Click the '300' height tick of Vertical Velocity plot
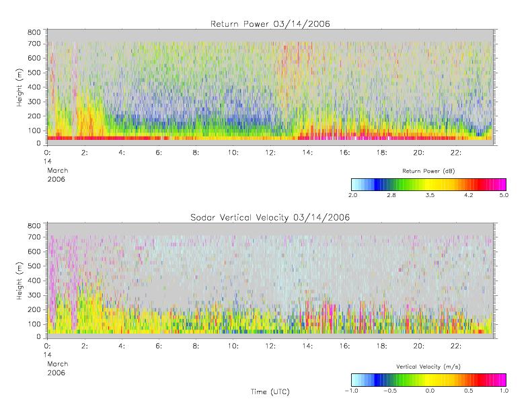Viewport: 532px width, 411px height. [x=34, y=295]
